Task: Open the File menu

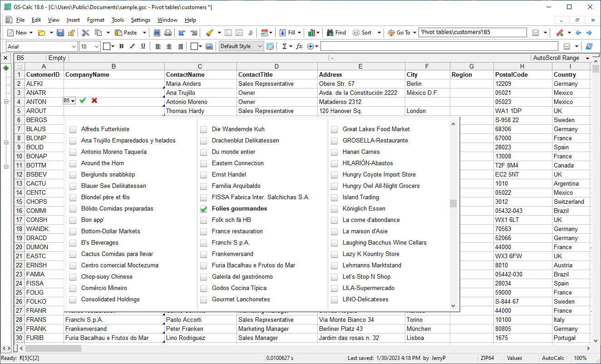Action: click(x=20, y=20)
